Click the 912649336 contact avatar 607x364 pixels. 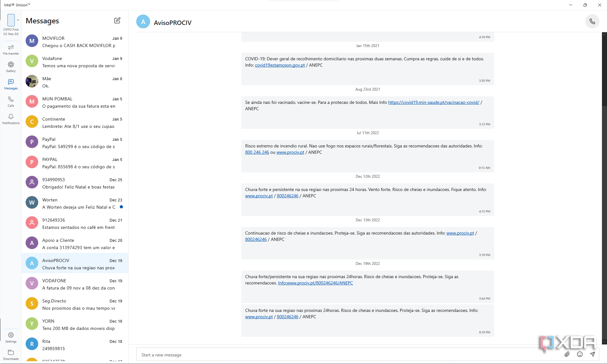click(32, 223)
